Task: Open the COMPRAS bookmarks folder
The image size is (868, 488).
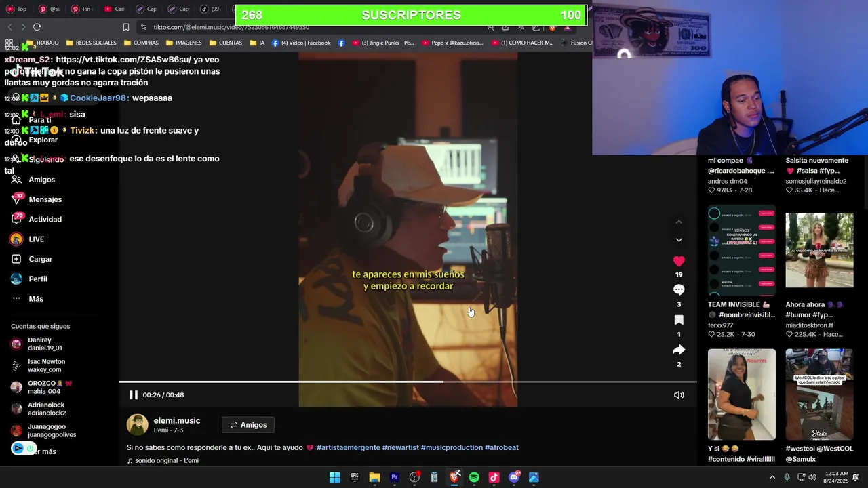Action: click(x=140, y=43)
